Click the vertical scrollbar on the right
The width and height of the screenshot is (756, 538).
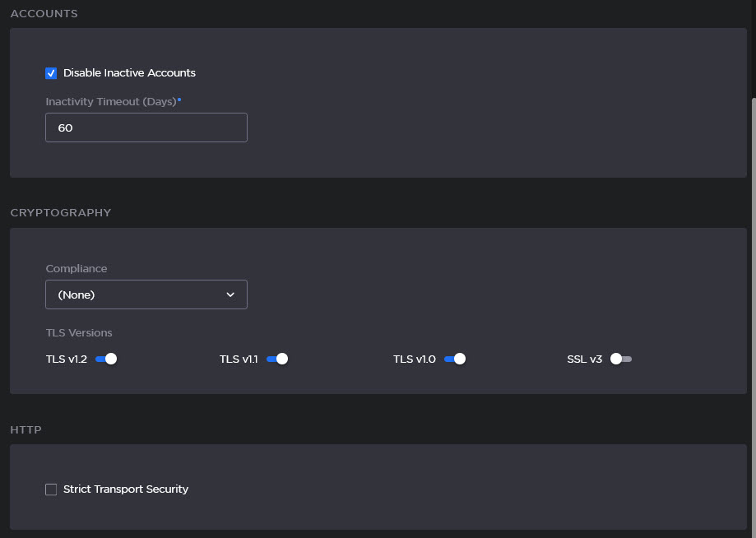(752, 313)
